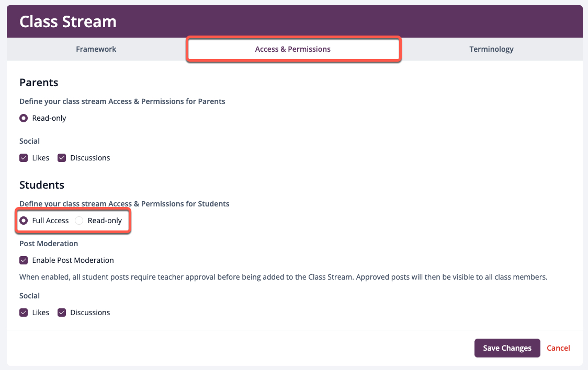Set Students access to Read-only

79,221
